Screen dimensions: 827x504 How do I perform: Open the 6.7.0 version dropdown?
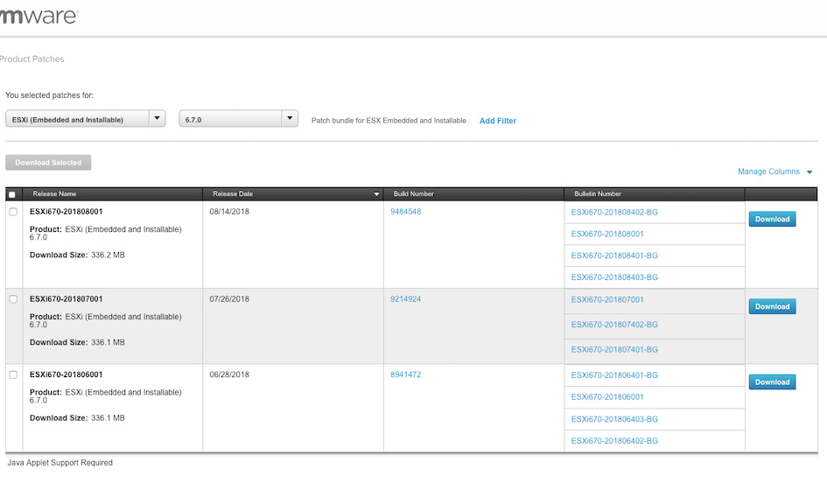(x=238, y=119)
